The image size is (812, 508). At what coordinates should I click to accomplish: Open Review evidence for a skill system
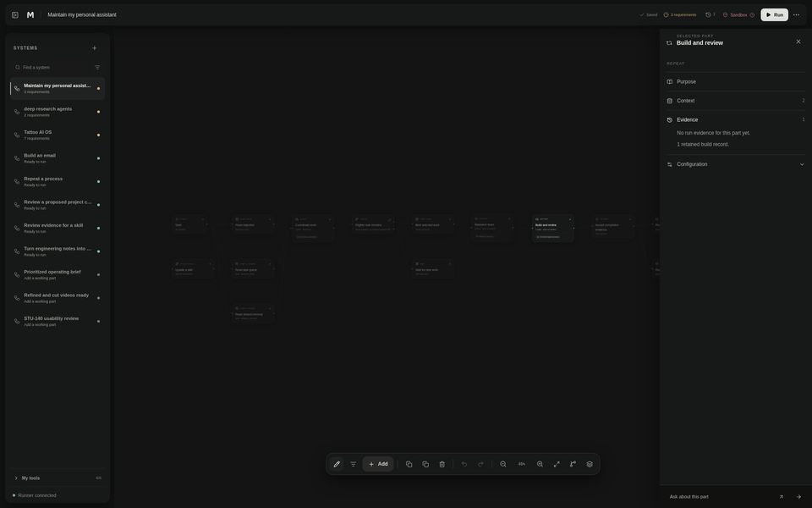coord(58,229)
